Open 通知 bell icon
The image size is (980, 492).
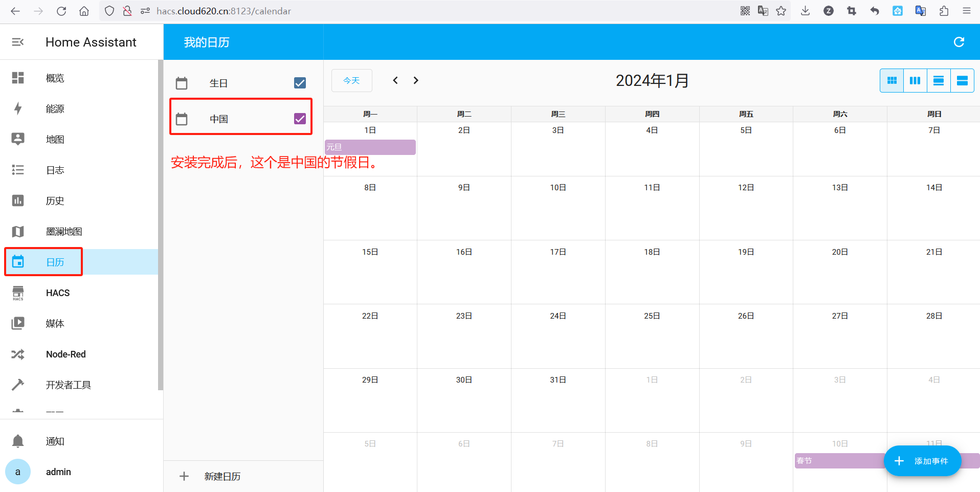[18, 441]
